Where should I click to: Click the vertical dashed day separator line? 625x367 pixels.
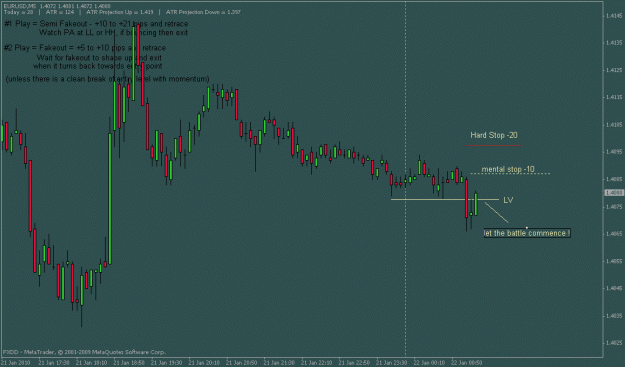pos(406,179)
